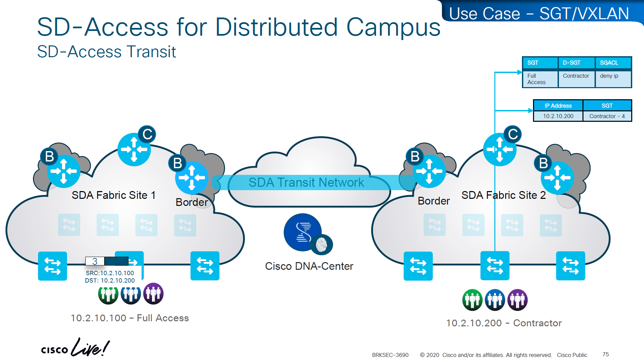Viewport: 644px width, 362px height.
Task: Click middle edge switch in Site 2
Action: (495, 266)
